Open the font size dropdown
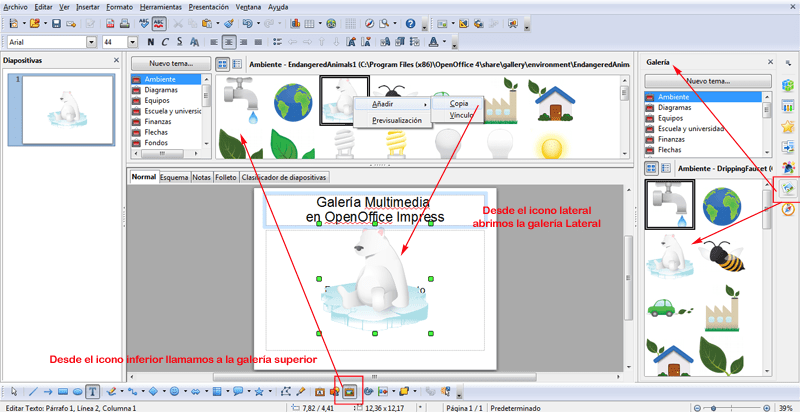This screenshot has height=412, width=800. click(x=133, y=42)
